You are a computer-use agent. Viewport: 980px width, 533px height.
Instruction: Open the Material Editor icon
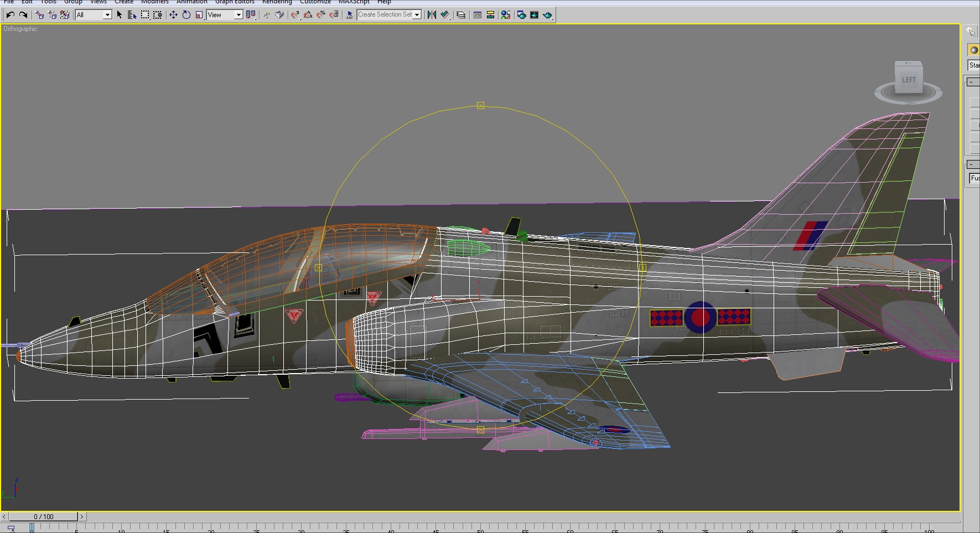506,15
